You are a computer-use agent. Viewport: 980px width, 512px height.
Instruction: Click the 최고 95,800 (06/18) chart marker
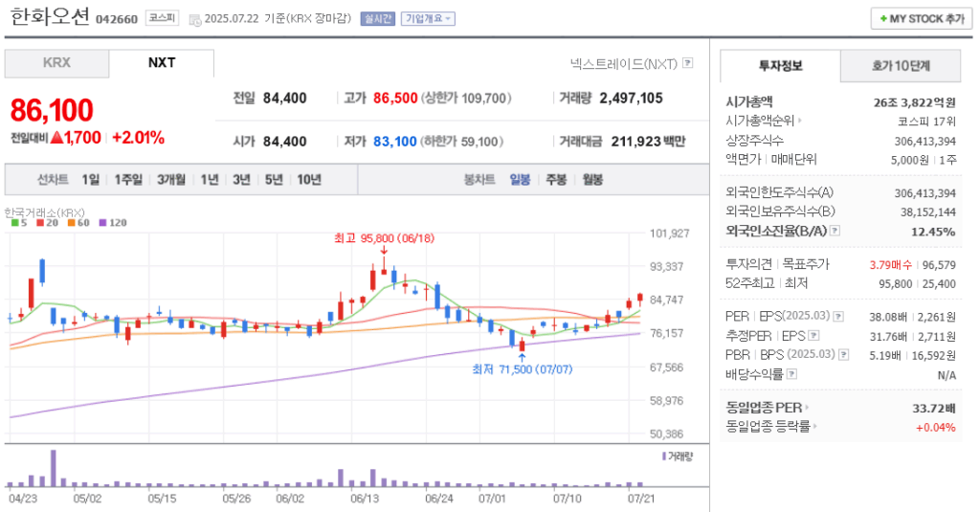pyautogui.click(x=384, y=238)
